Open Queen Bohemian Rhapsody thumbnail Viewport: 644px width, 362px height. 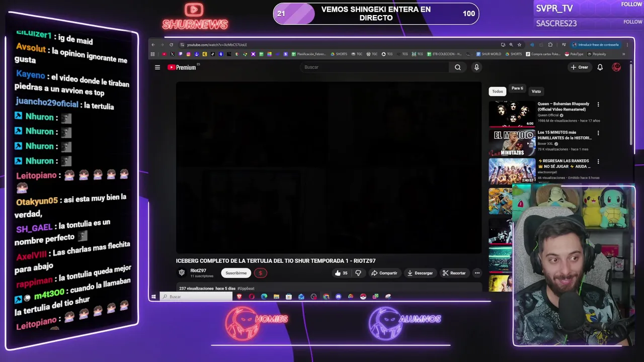pyautogui.click(x=512, y=114)
